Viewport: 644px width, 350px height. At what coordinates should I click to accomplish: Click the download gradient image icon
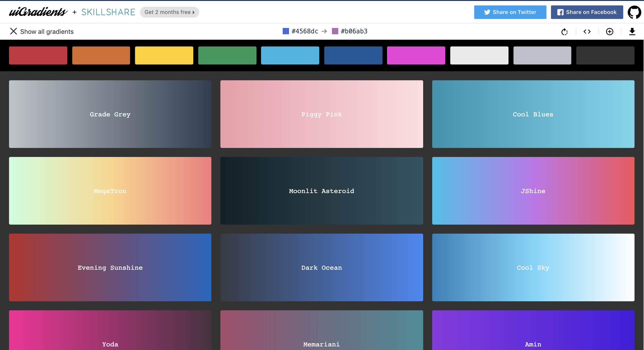click(x=632, y=32)
